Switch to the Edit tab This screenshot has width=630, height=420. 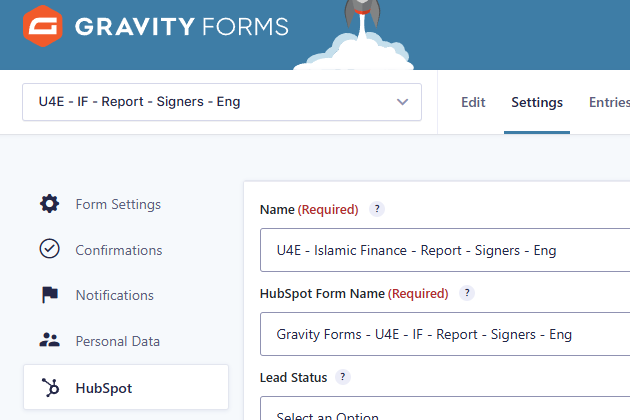(473, 102)
